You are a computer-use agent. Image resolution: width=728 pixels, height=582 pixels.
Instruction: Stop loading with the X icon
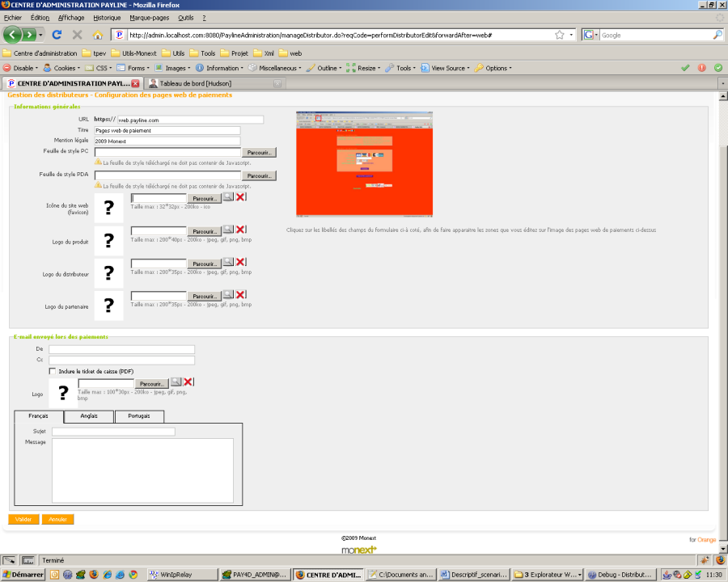point(77,35)
